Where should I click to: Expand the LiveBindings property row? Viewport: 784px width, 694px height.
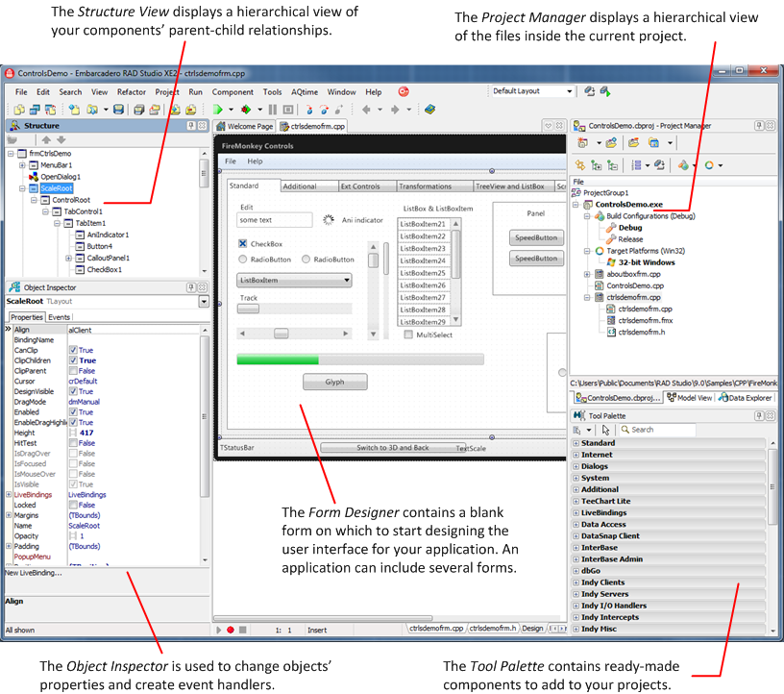click(x=9, y=494)
